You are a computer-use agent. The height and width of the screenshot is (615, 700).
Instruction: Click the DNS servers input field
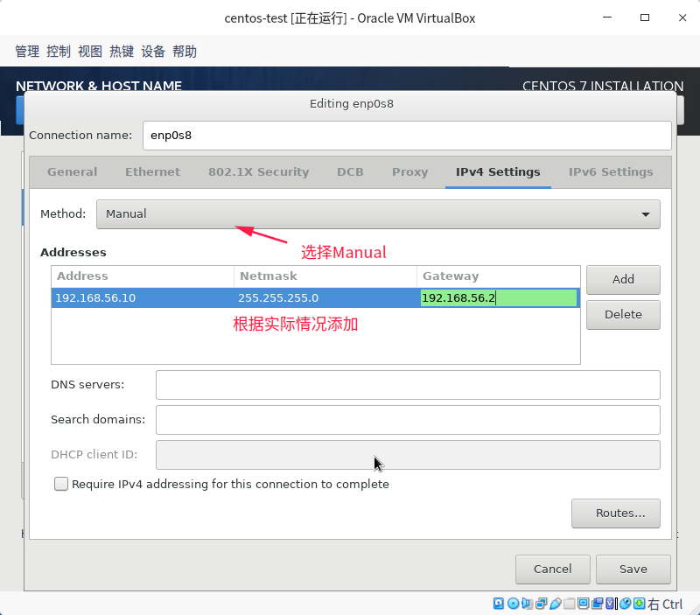tap(408, 385)
